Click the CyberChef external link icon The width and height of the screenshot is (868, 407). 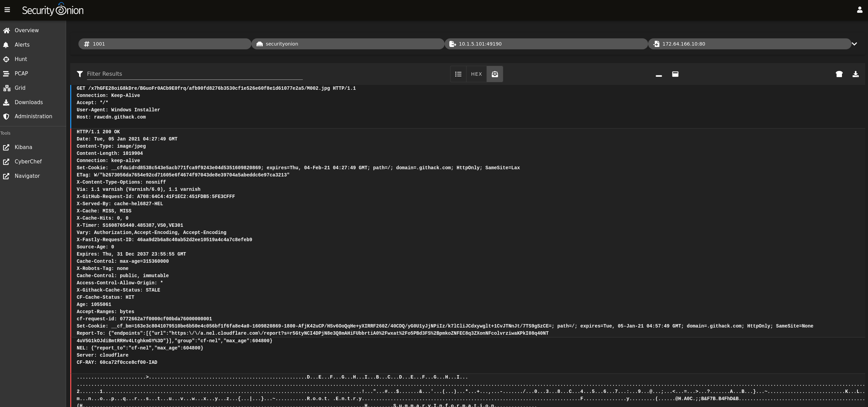point(6,162)
